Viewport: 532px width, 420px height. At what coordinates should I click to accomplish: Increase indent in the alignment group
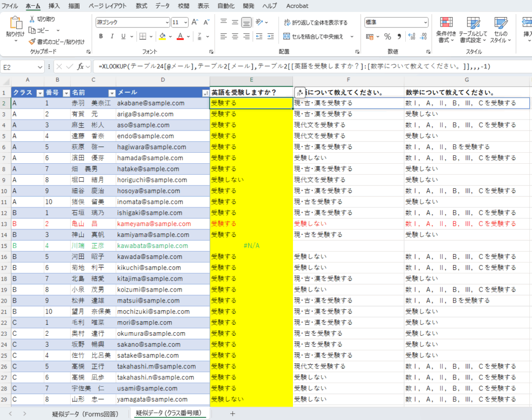[x=270, y=36]
